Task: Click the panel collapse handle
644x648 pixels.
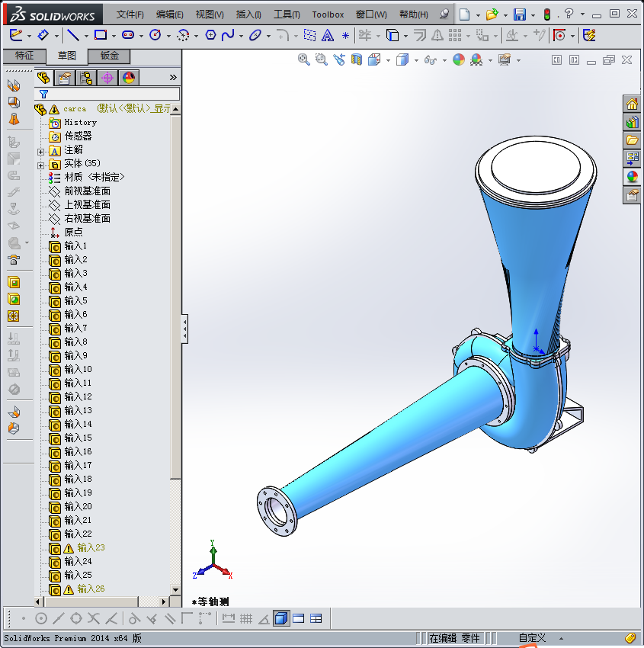Action: click(x=184, y=329)
